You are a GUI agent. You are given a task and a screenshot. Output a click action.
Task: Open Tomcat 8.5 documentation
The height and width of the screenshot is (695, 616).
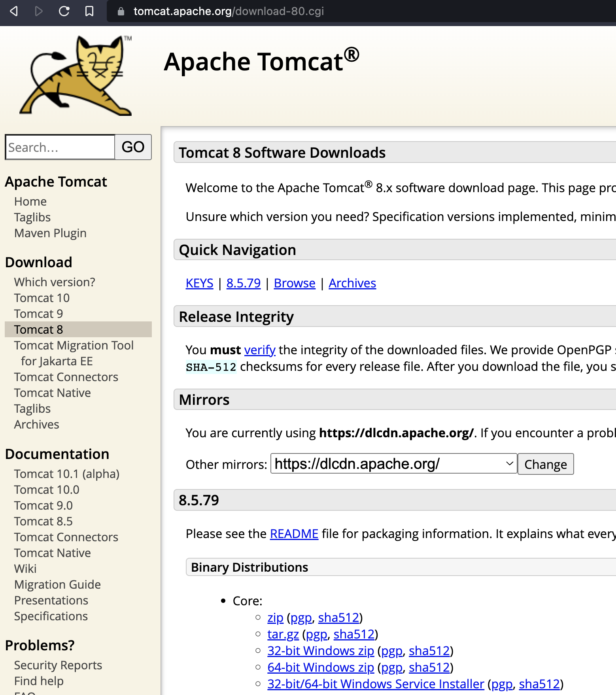point(43,521)
